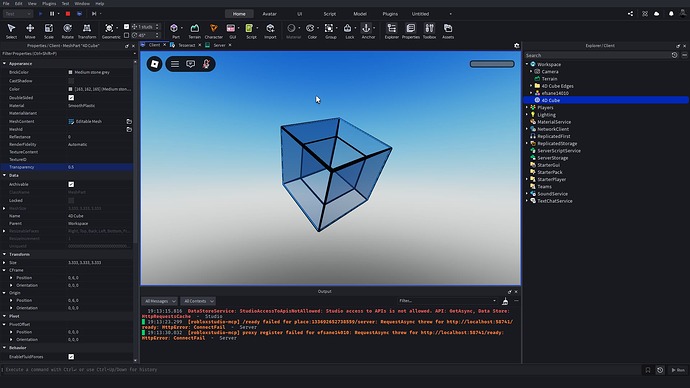Select ServerScriptService in Explorer
Image resolution: width=690 pixels, height=388 pixels.
558,151
